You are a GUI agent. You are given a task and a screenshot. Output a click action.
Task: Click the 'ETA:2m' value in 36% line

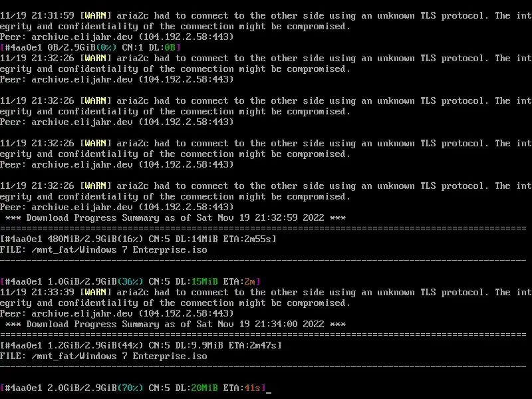click(239, 281)
